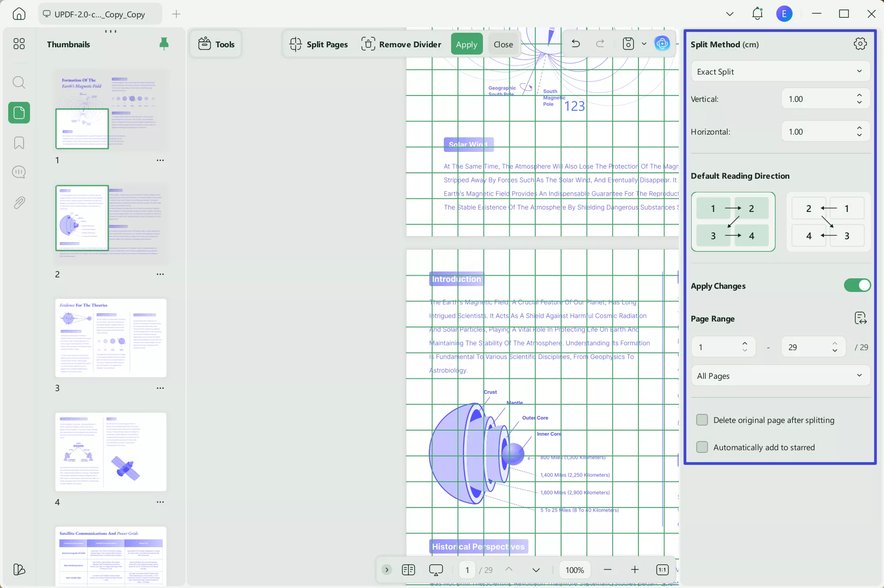Open the Comments panel icon
The height and width of the screenshot is (588, 884).
pyautogui.click(x=19, y=172)
